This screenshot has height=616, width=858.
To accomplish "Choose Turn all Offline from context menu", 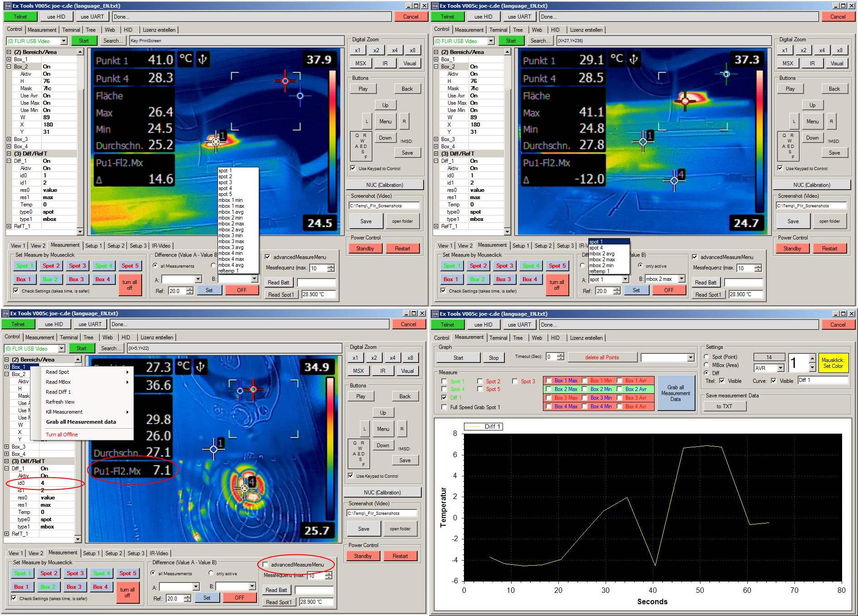I will pos(62,435).
